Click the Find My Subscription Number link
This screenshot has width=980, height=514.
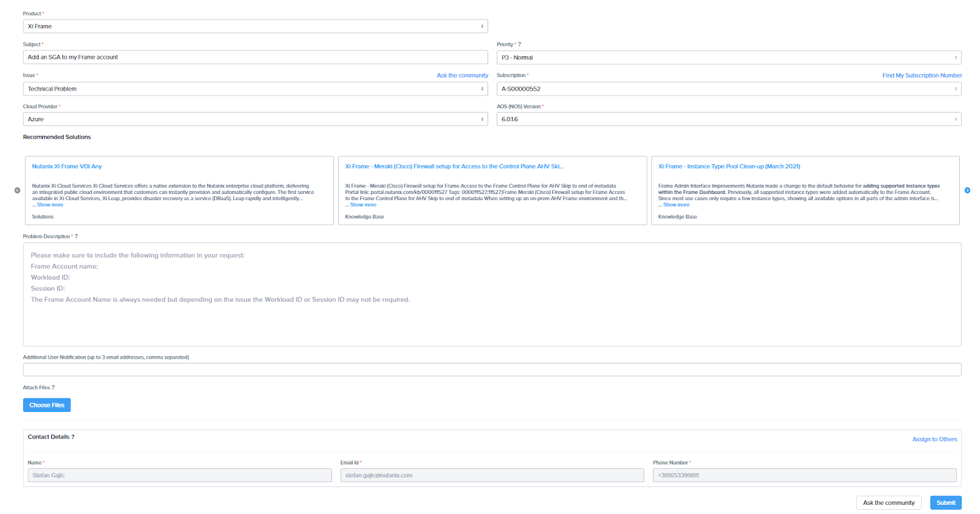tap(921, 75)
